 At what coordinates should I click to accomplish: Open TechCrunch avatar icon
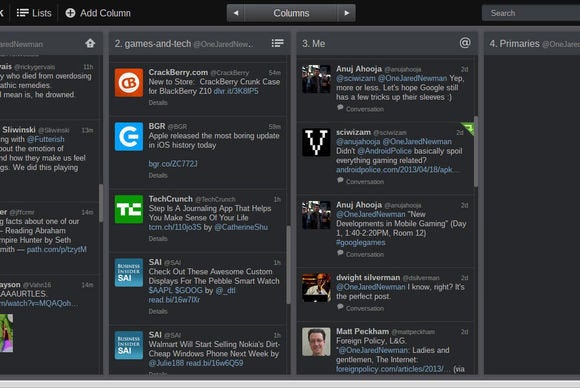pos(129,209)
